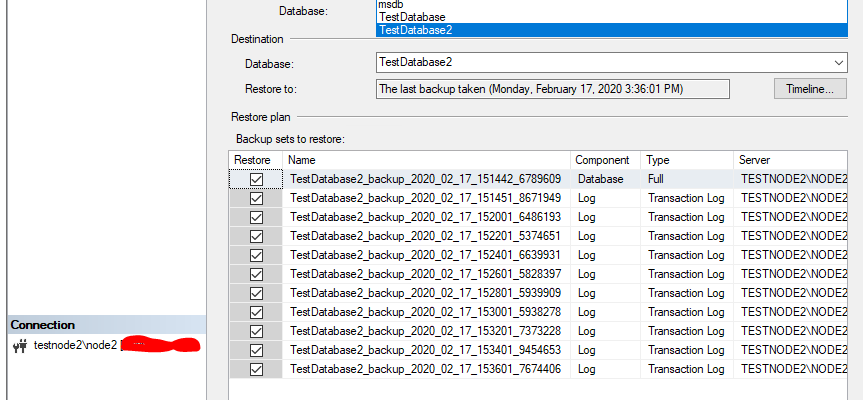Viewport: 863px width, 400px height.
Task: Click the Component column header
Action: [x=605, y=160]
